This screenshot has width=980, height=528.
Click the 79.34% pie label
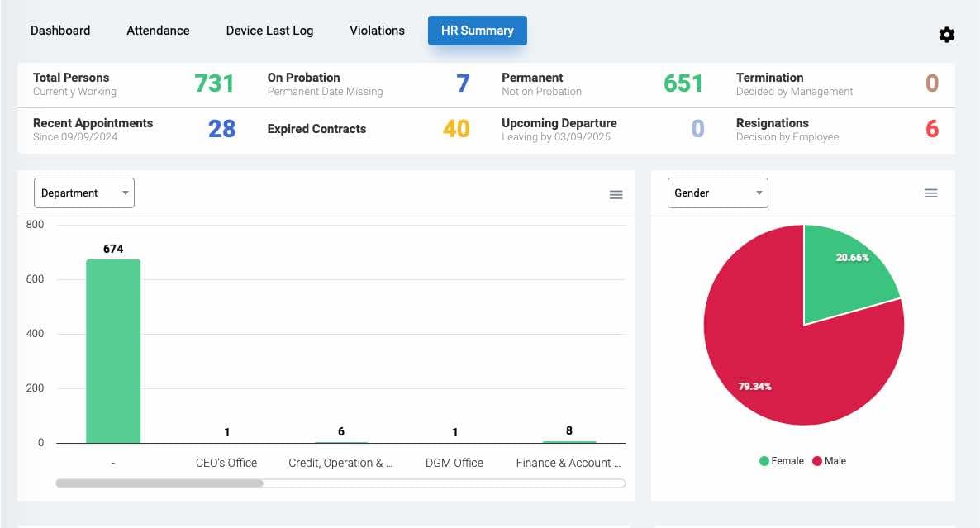(x=755, y=386)
